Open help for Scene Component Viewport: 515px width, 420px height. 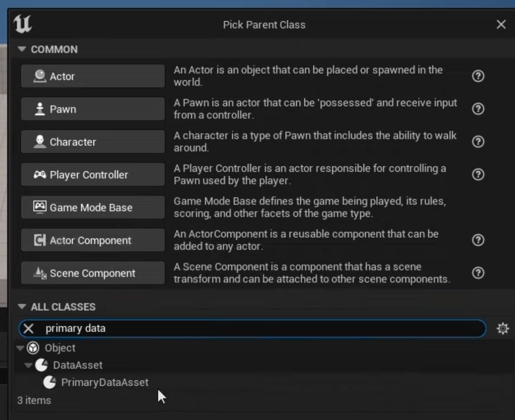(x=478, y=273)
